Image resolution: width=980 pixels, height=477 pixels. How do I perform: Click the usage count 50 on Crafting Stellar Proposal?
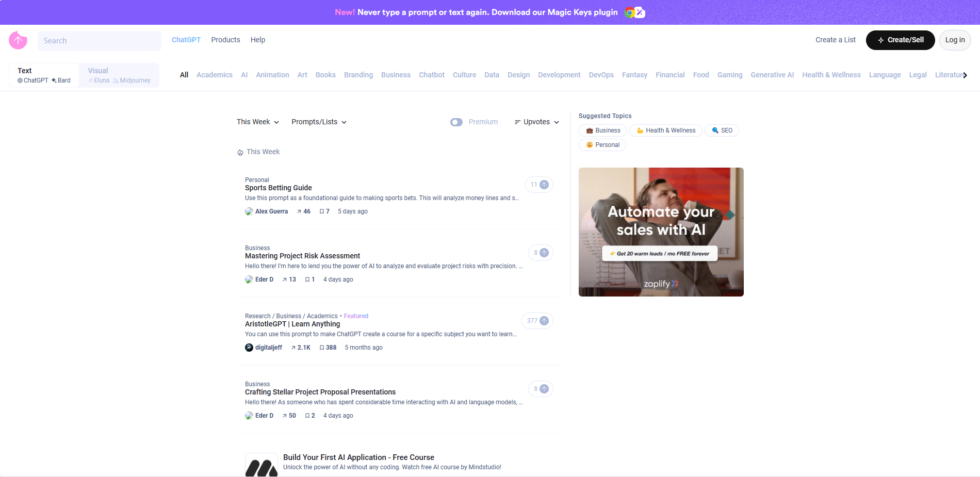pos(289,416)
